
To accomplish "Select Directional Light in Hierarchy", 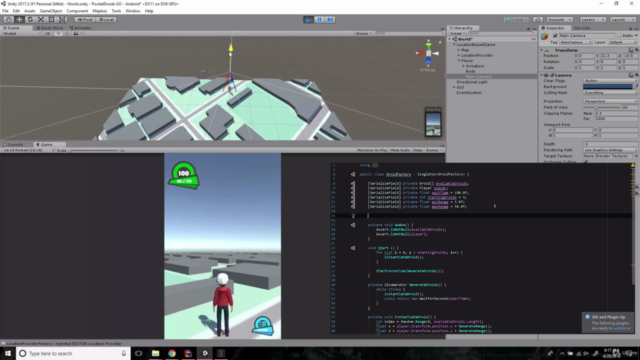I will pyautogui.click(x=472, y=82).
